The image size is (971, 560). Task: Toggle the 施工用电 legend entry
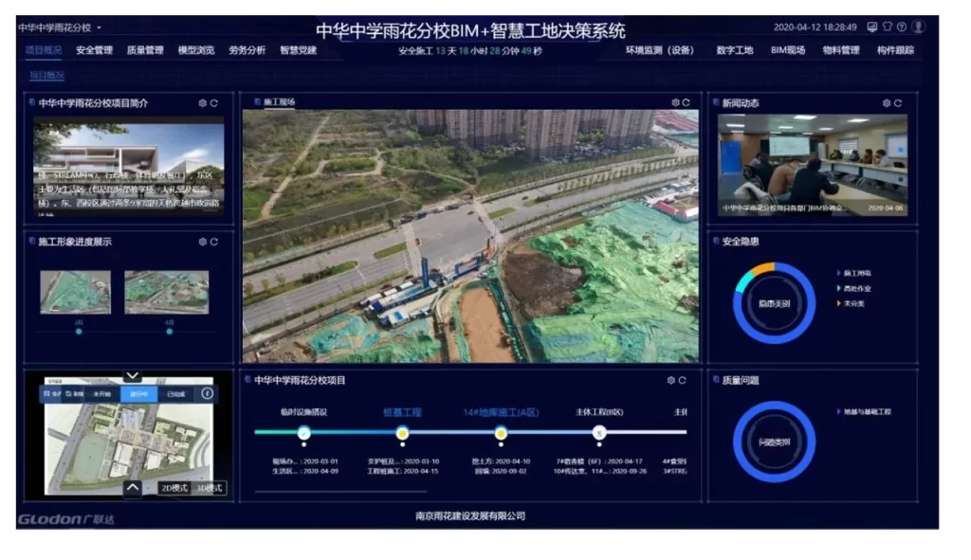tap(854, 273)
